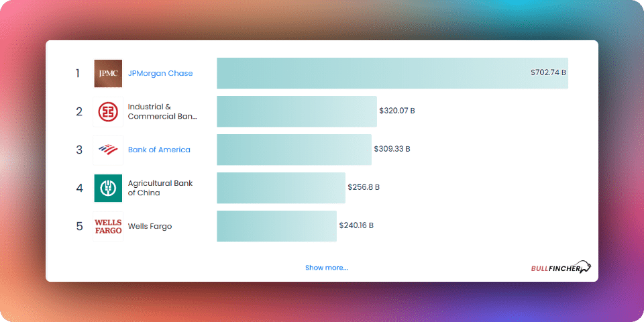
Task: Click the Wells Fargo market cap bar
Action: point(277,226)
